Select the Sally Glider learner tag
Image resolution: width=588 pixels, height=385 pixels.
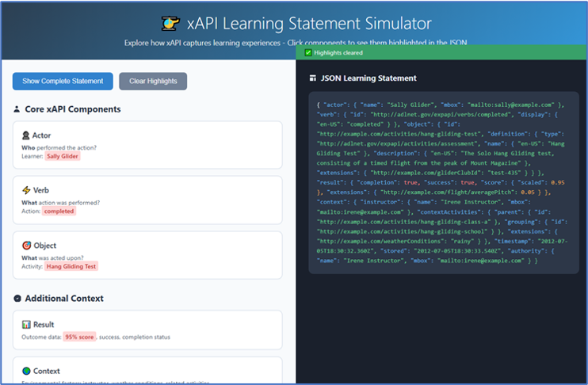(63, 156)
